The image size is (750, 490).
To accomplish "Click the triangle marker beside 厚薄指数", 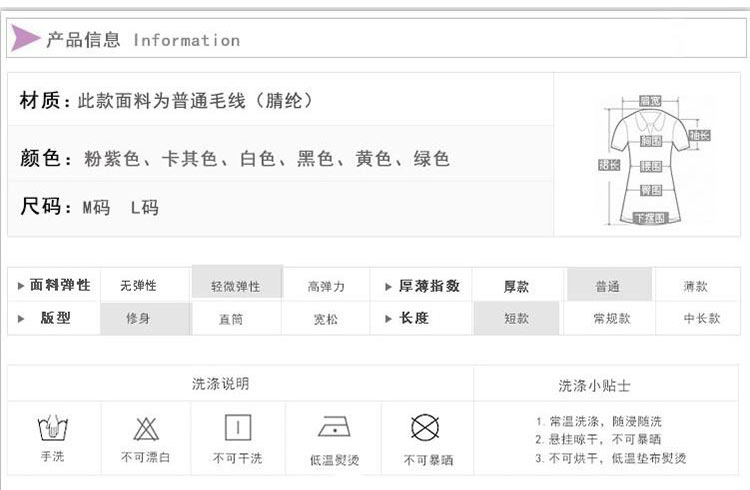I will [388, 287].
